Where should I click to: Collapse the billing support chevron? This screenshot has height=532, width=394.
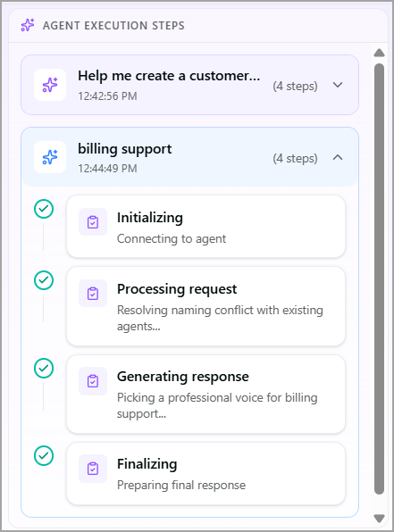pos(338,157)
